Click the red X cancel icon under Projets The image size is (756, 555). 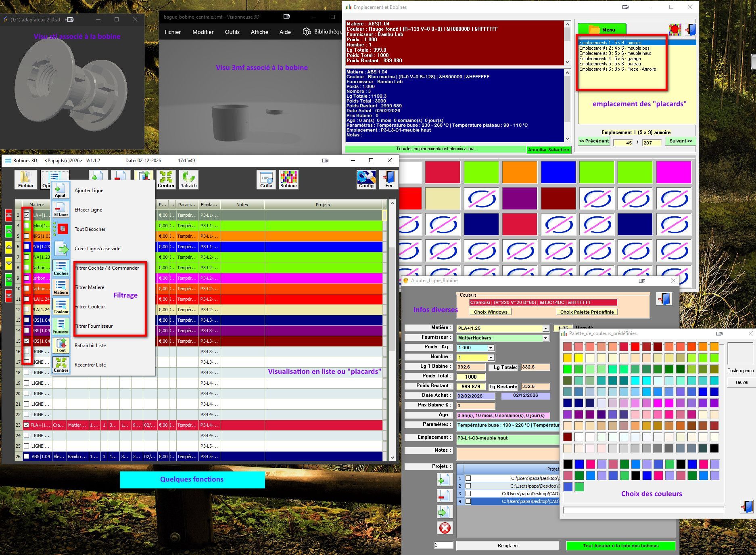pyautogui.click(x=445, y=528)
